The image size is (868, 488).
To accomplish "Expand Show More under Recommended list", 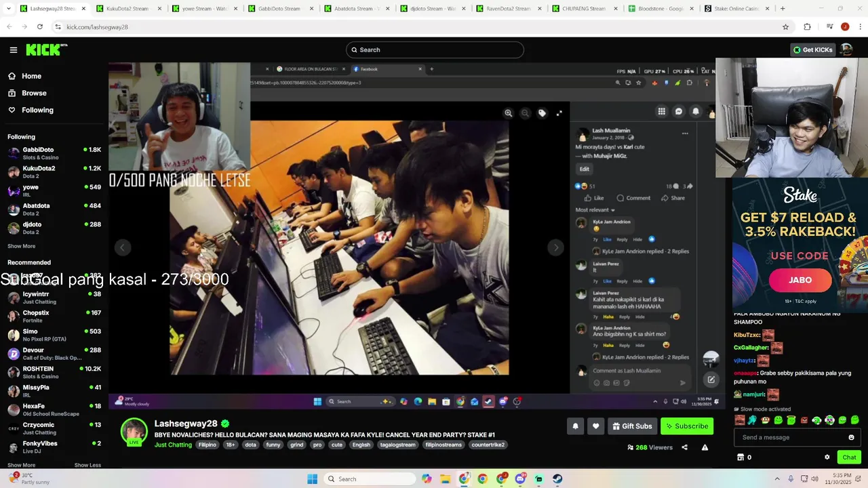I will [x=21, y=465].
